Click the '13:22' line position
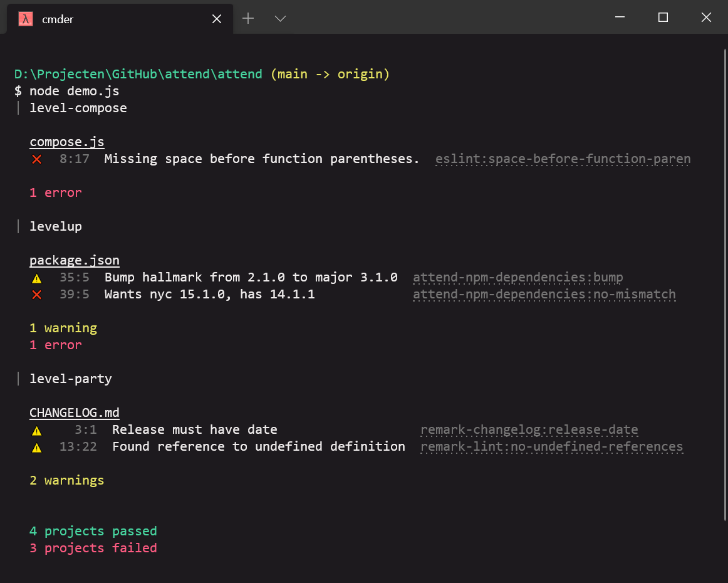This screenshot has width=728, height=583. [x=78, y=446]
